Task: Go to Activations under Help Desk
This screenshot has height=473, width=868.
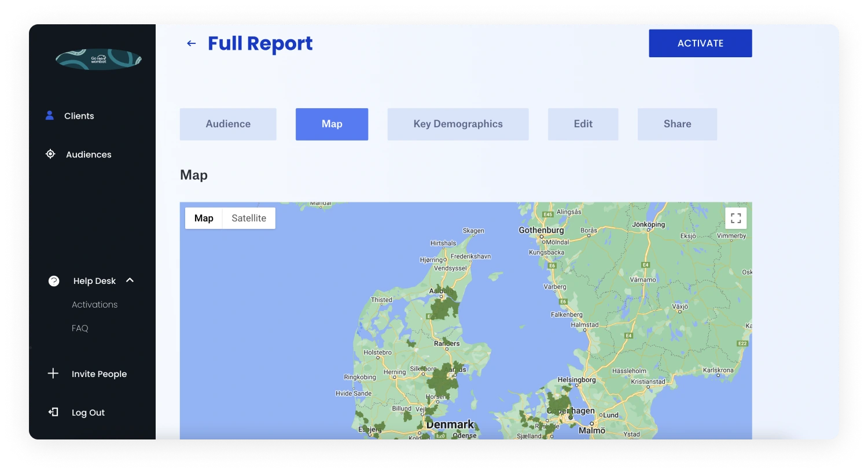Action: [x=94, y=305]
